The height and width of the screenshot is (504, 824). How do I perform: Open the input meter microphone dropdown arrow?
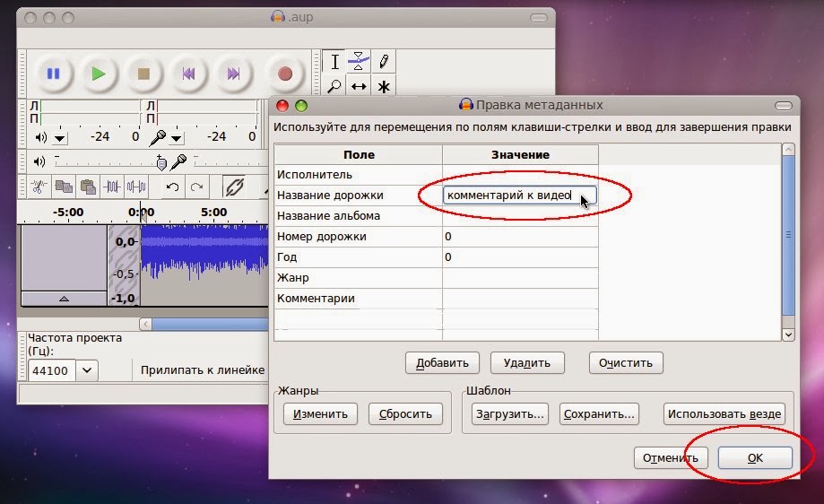(177, 139)
